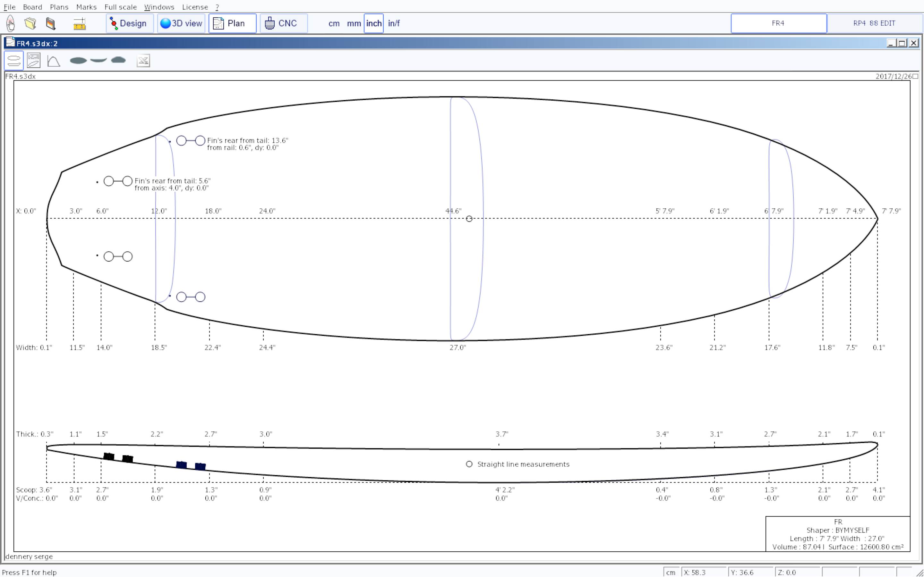
Task: Show the outline shape template
Action: tap(78, 60)
